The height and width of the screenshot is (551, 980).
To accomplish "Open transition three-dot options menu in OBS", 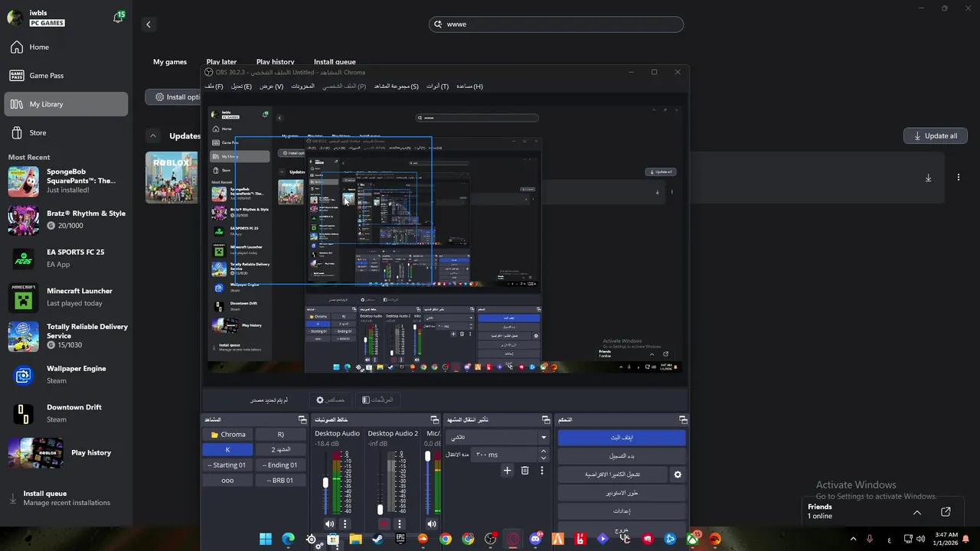I will click(x=542, y=471).
